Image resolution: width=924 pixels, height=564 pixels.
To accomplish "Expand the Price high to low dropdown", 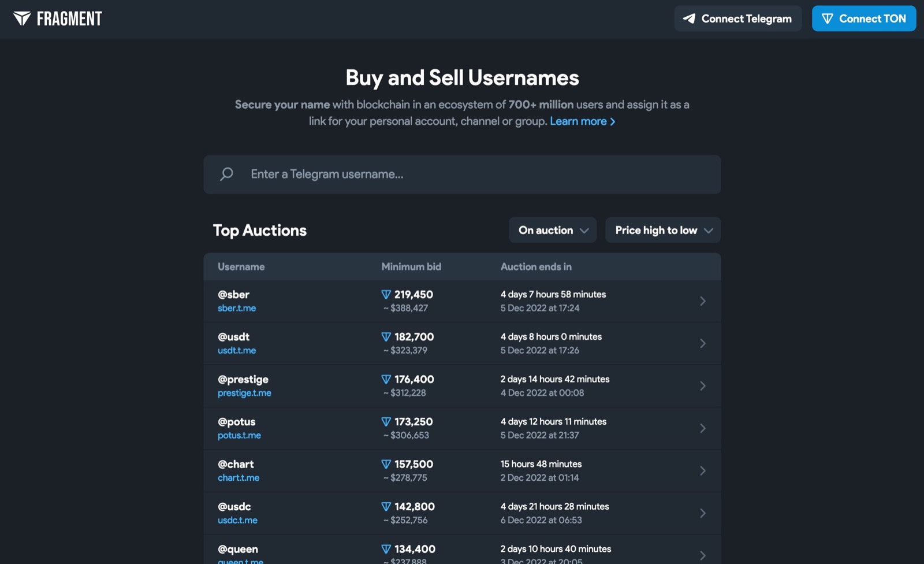I will pyautogui.click(x=662, y=230).
